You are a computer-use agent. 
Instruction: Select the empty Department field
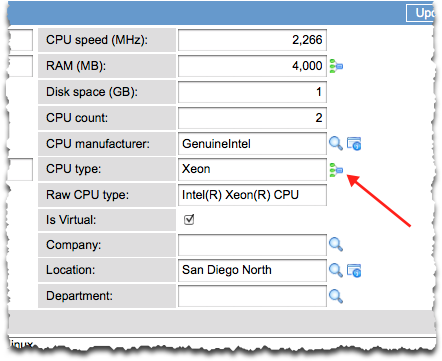coord(252,296)
